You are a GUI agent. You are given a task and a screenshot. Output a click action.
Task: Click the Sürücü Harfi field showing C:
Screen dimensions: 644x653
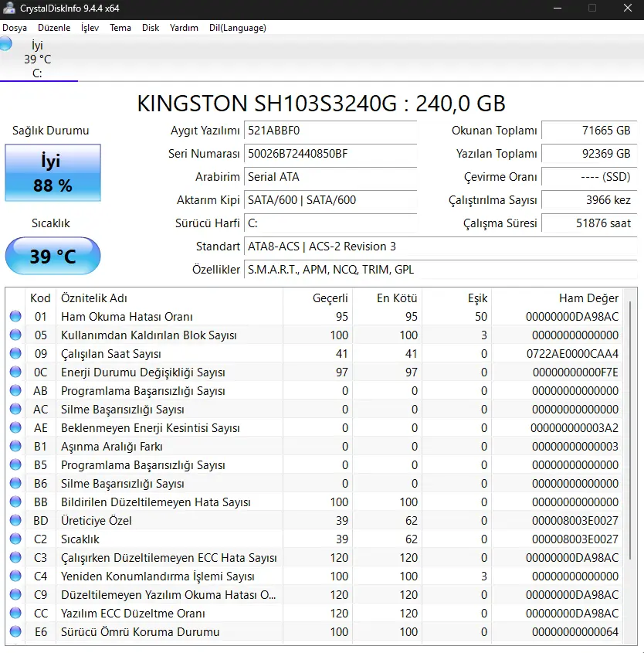tap(330, 223)
